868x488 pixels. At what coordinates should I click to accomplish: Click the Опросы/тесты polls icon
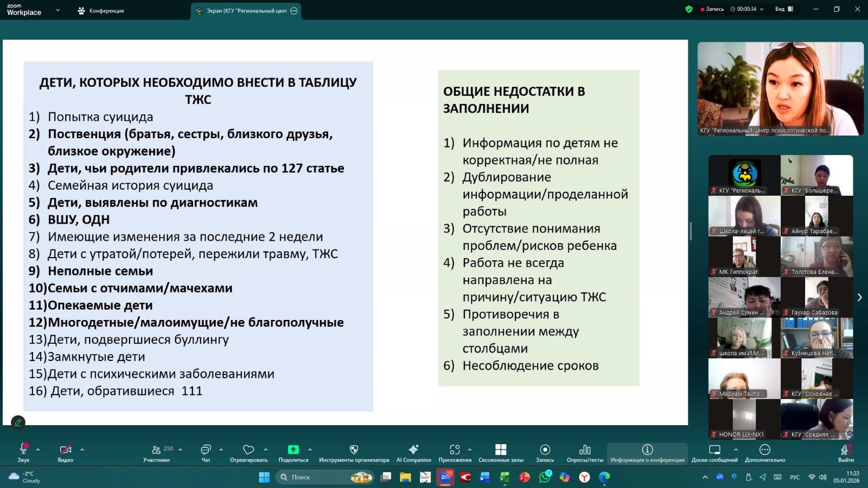click(x=585, y=452)
